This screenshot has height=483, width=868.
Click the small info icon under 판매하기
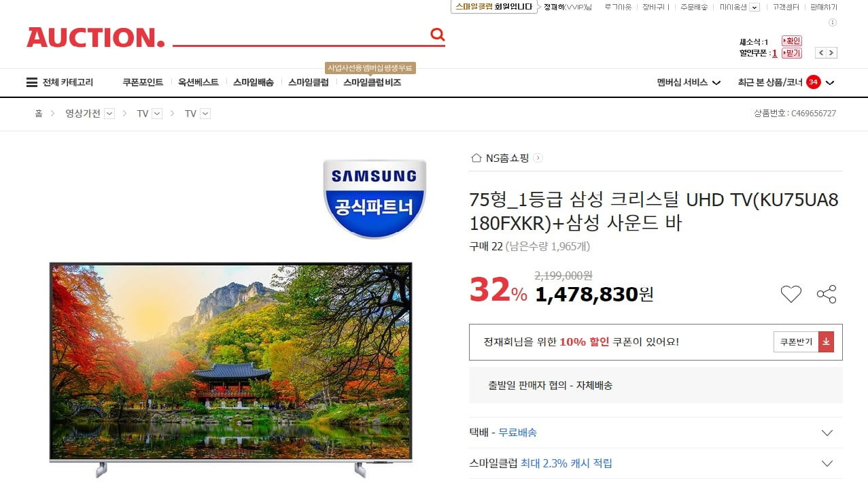pyautogui.click(x=833, y=22)
